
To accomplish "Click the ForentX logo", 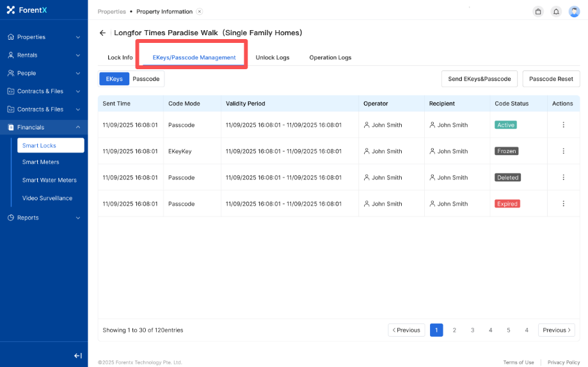I will pyautogui.click(x=28, y=10).
